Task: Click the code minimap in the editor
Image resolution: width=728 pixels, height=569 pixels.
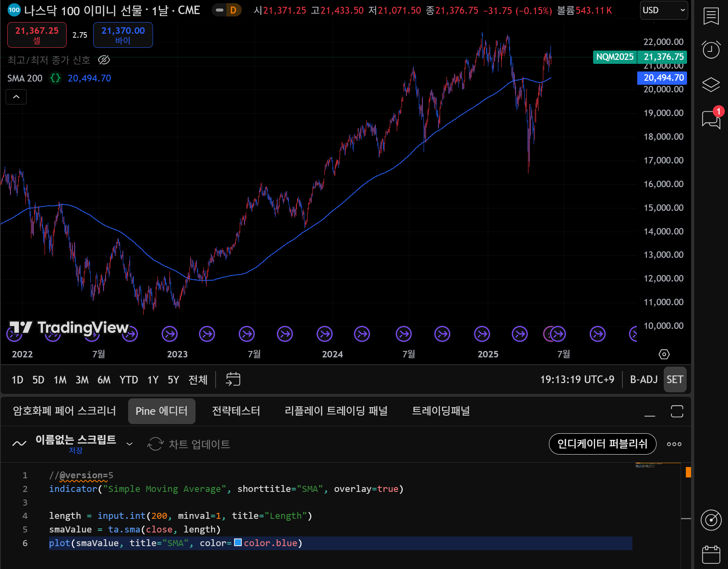Action: click(658, 465)
